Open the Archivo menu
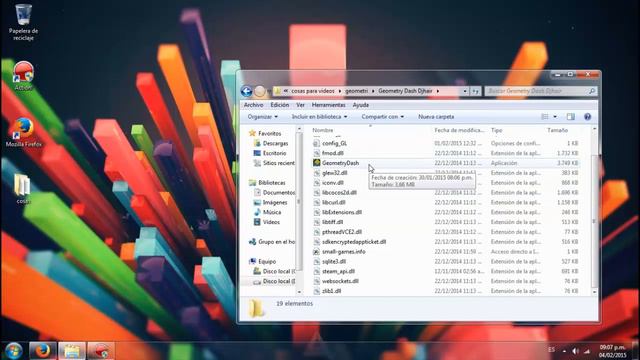The height and width of the screenshot is (360, 640). coord(253,105)
